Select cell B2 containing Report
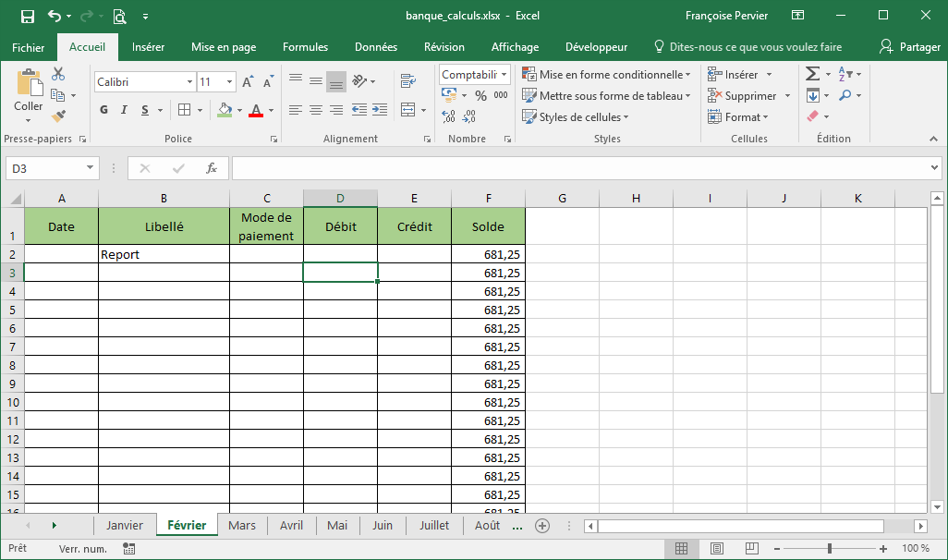The height and width of the screenshot is (560, 948). point(164,254)
